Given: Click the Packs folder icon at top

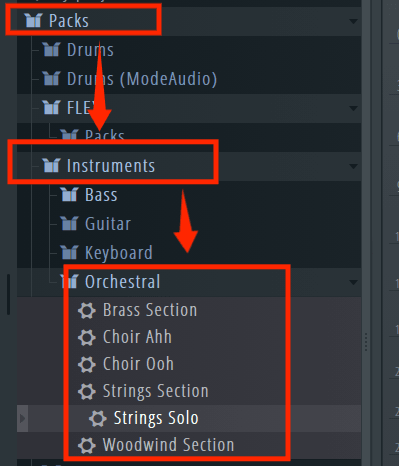Looking at the screenshot, I should point(33,21).
